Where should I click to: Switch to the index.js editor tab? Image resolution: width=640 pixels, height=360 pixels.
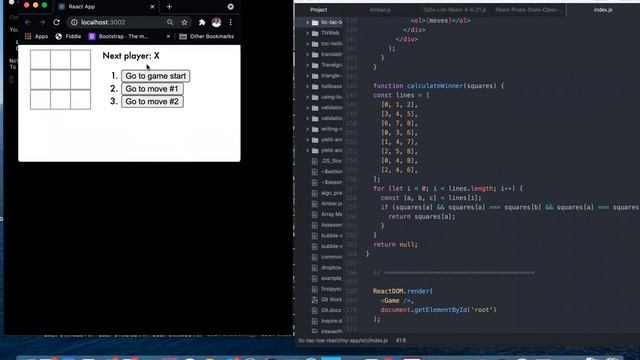[x=603, y=10]
